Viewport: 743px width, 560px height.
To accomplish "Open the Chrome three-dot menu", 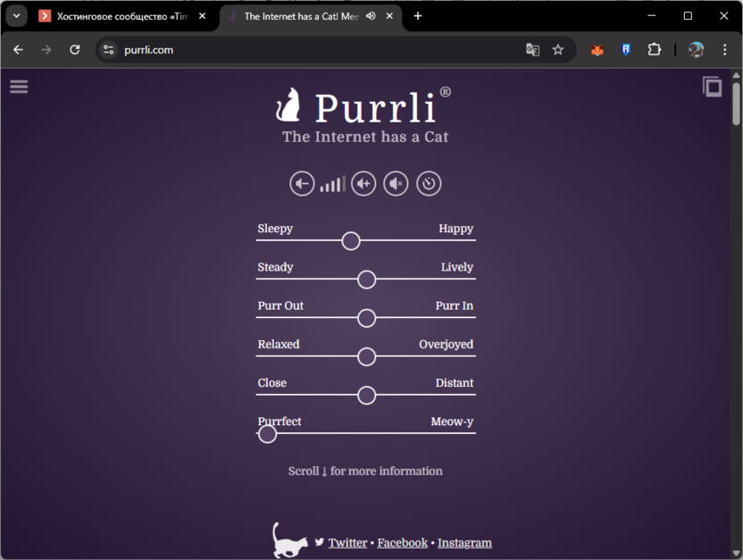I will point(726,50).
